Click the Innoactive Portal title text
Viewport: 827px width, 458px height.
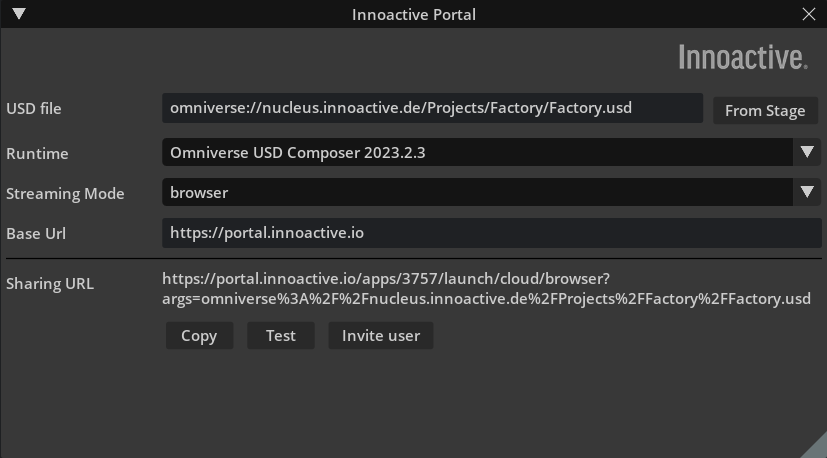coord(414,15)
